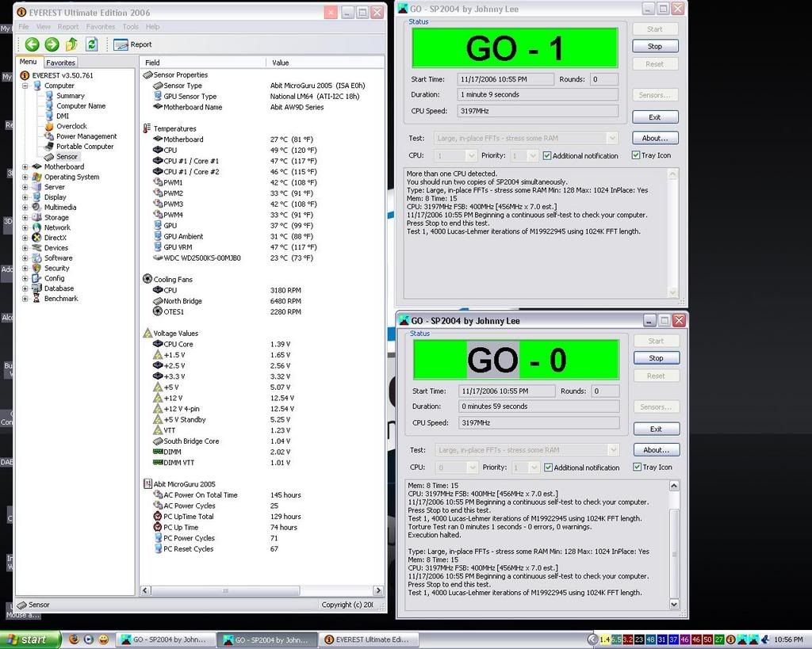Click the horizontal scrollbar in EVEREST sensor list
Screen dimensions: 812x649
(x=225, y=590)
